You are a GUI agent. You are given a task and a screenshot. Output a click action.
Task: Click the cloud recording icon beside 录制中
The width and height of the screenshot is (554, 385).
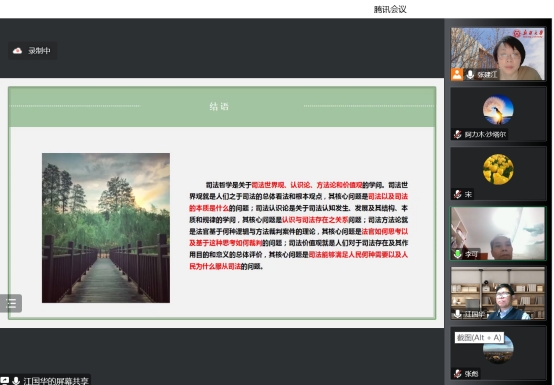17,51
